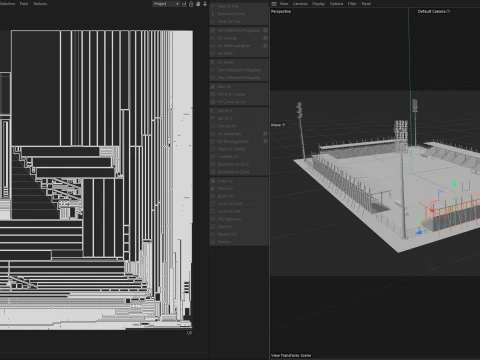
Task: Open the Options menu
Action: point(336,4)
